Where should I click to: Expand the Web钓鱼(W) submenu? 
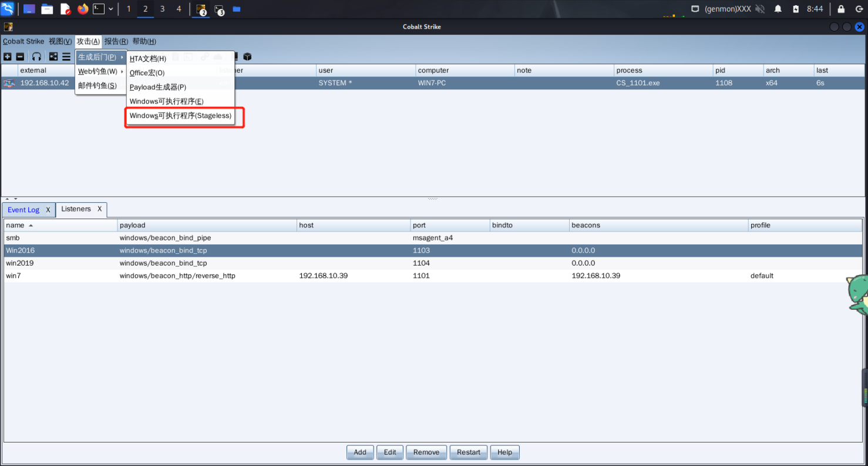pyautogui.click(x=101, y=72)
